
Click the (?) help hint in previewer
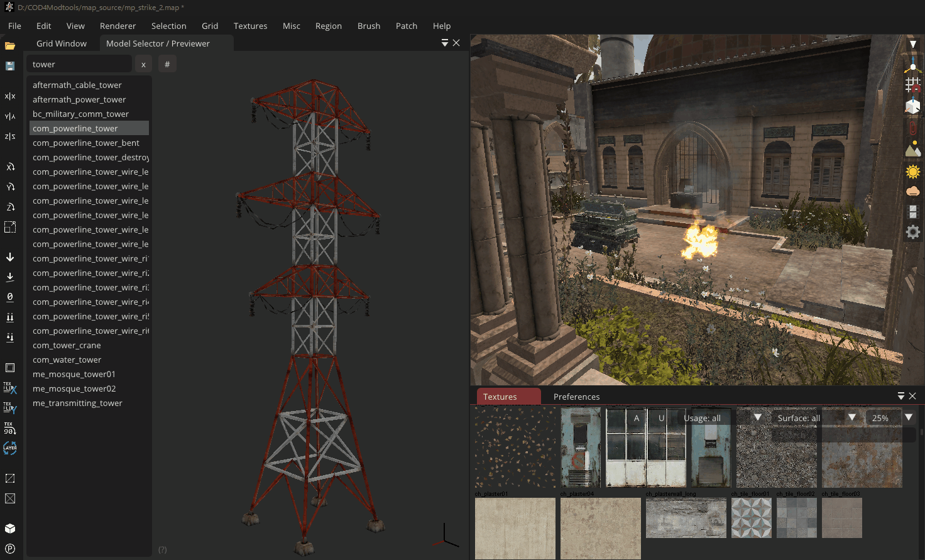(163, 550)
